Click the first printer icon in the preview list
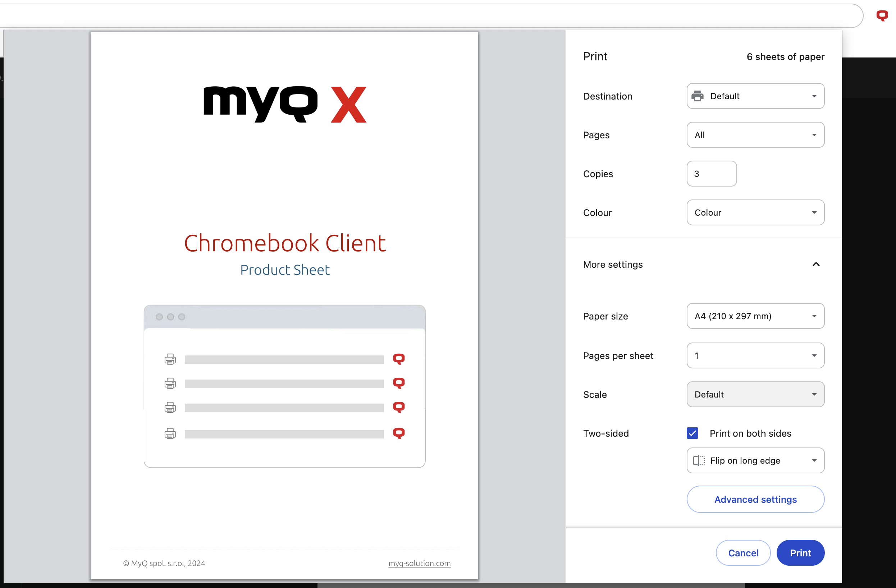896x588 pixels. coord(170,359)
